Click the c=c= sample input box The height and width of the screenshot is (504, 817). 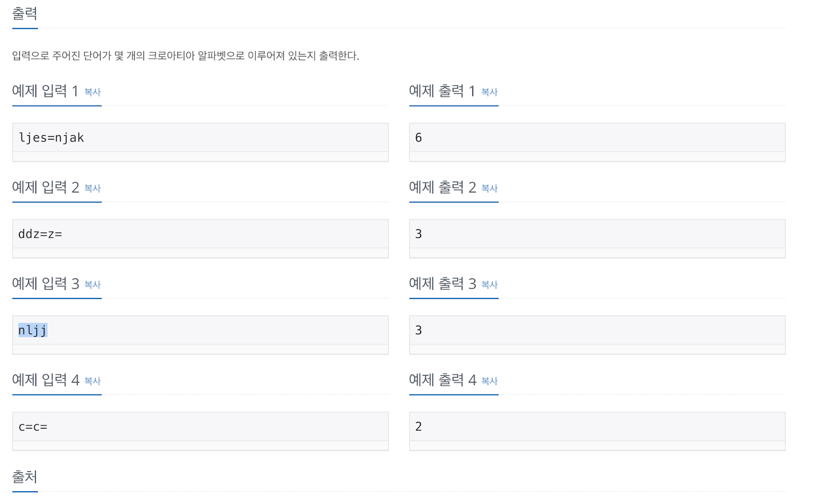coord(200,427)
